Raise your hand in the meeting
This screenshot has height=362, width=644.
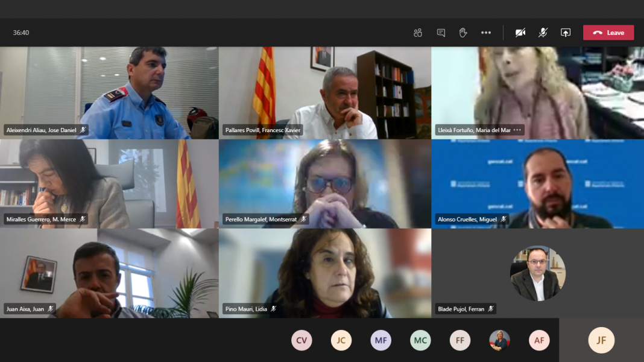(x=463, y=33)
